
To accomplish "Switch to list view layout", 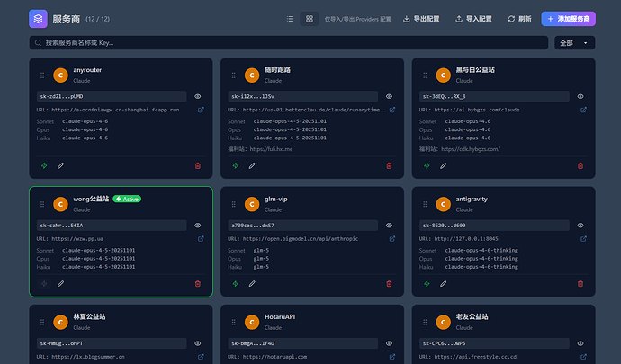I will pos(291,19).
